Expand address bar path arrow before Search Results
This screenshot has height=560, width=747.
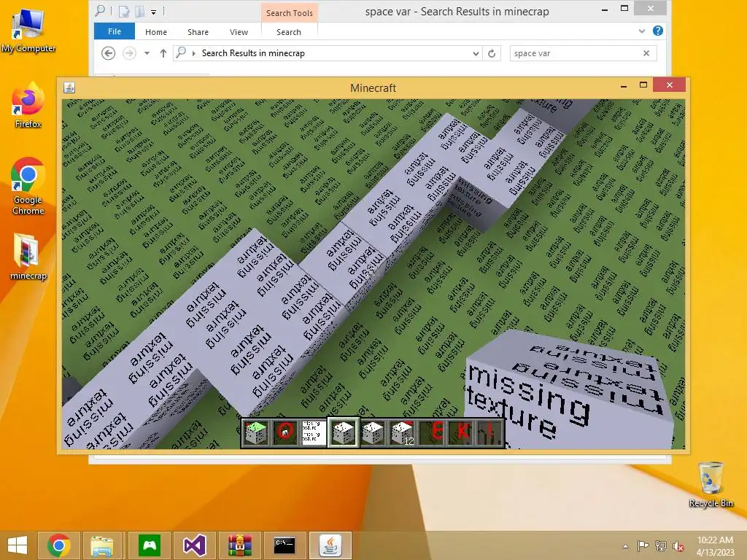click(193, 53)
